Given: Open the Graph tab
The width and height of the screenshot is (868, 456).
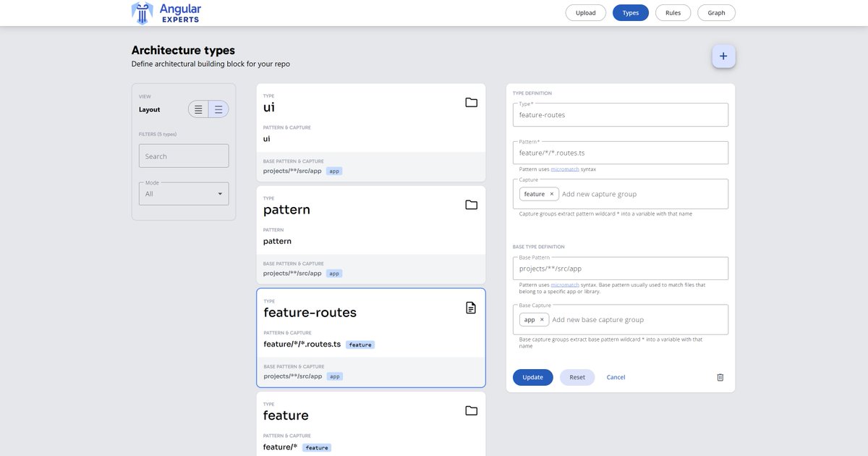Looking at the screenshot, I should pyautogui.click(x=716, y=13).
